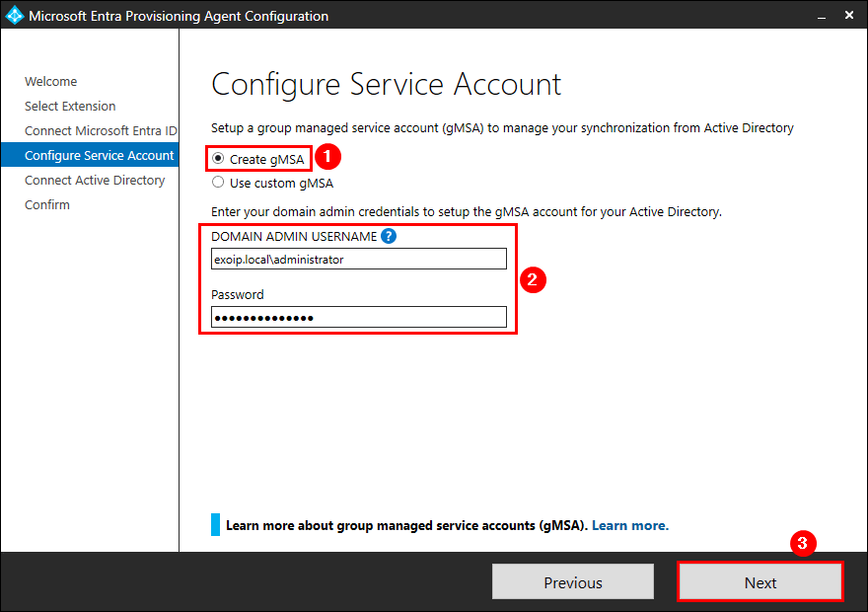Click the domain admin username field

point(359,260)
